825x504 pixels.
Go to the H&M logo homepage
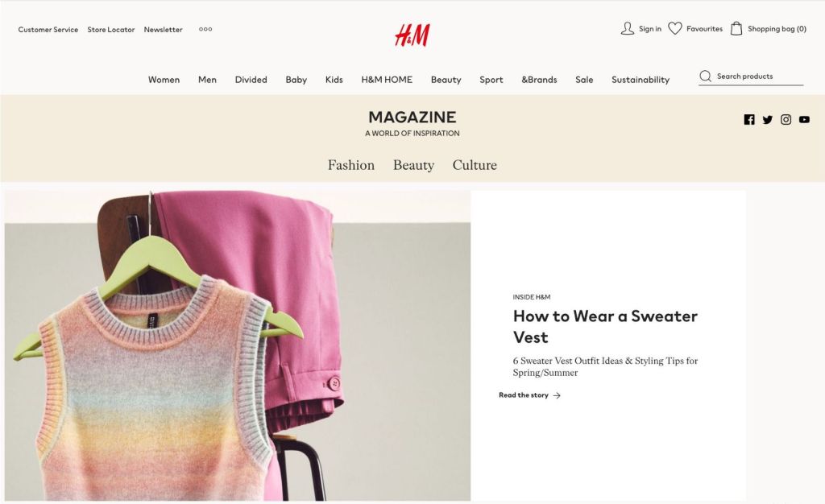tap(412, 35)
